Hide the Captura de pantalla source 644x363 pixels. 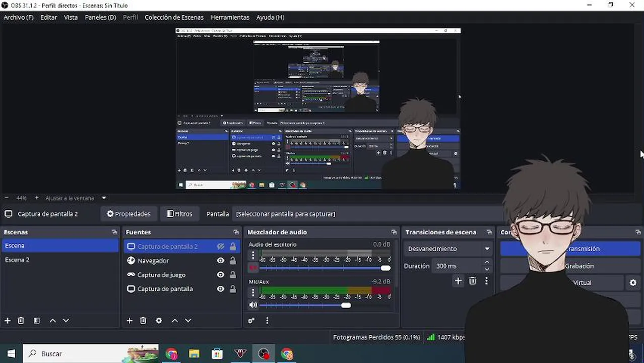220,289
